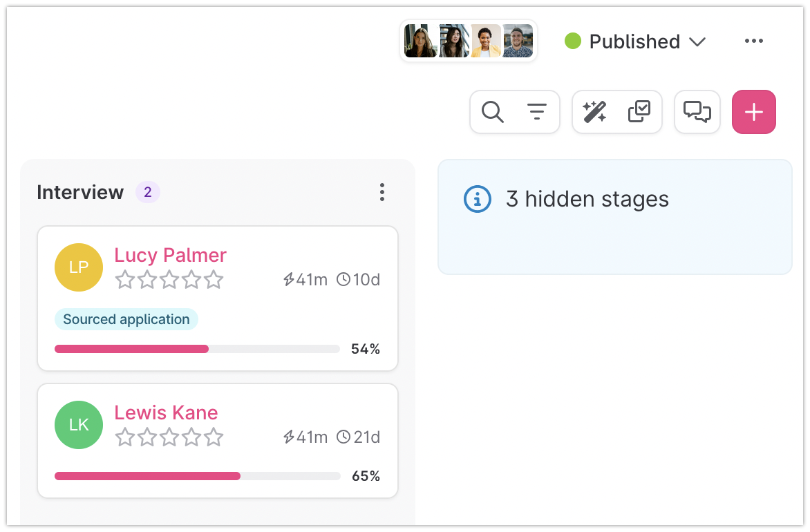
Task: Toggle bulk select checkbox icon
Action: coord(639,112)
